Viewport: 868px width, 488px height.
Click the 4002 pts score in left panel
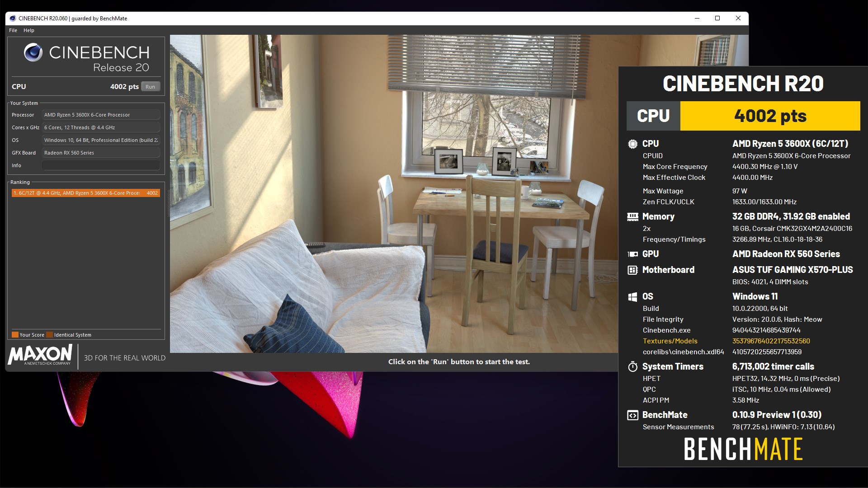click(124, 87)
